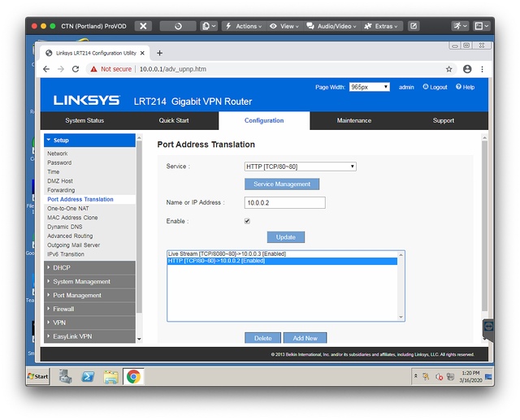Open DMZ Host settings
520x420 pixels.
click(60, 181)
